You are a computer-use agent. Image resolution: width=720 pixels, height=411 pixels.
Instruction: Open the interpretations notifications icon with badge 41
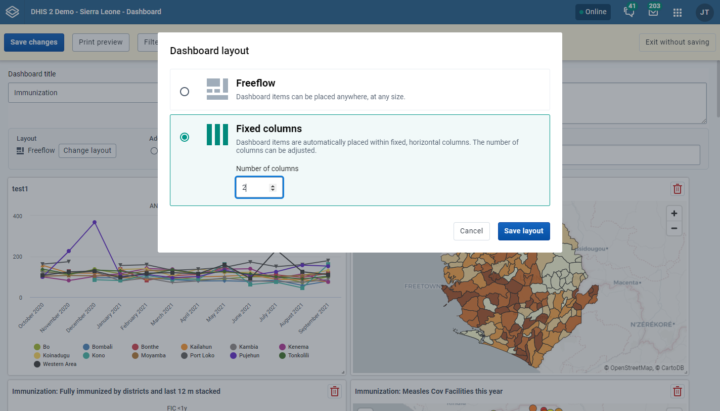coord(629,11)
